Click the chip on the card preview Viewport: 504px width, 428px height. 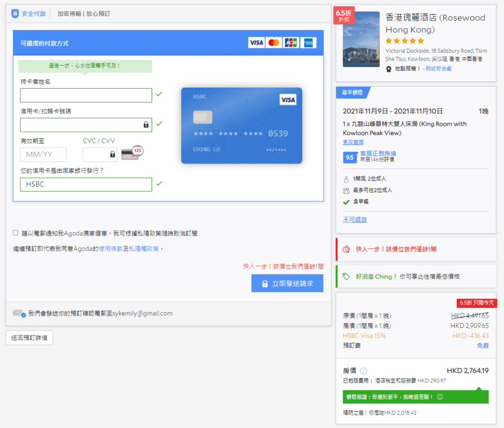202,117
